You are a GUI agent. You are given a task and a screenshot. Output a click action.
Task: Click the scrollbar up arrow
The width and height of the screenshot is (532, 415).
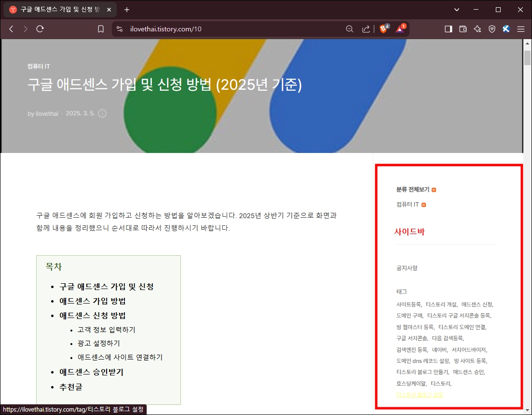point(527,43)
